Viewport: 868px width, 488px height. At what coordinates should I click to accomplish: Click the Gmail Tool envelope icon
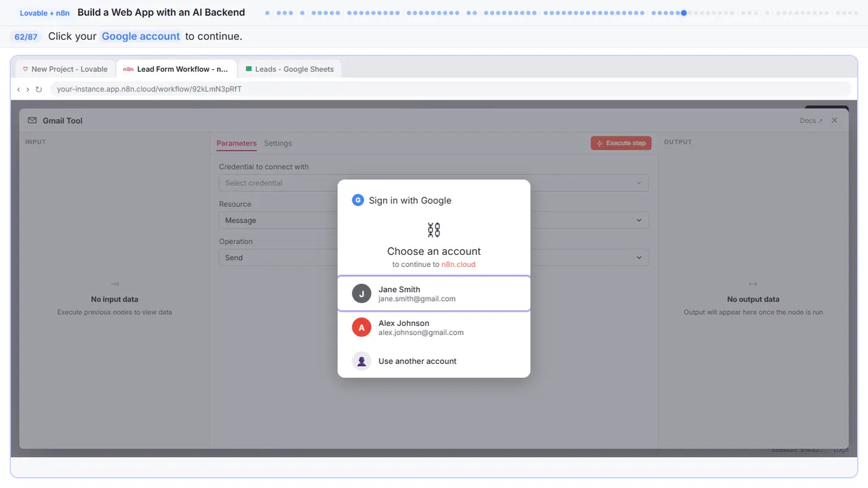point(32,121)
